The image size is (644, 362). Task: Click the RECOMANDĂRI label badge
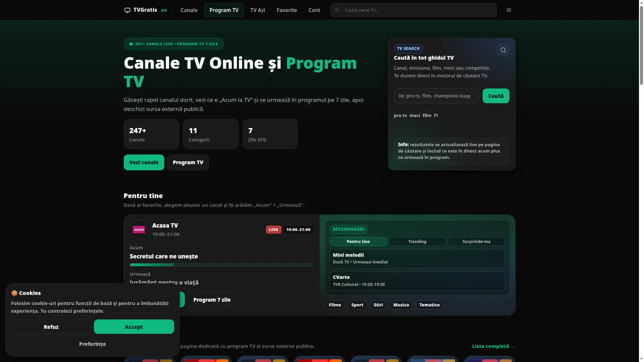pyautogui.click(x=348, y=229)
